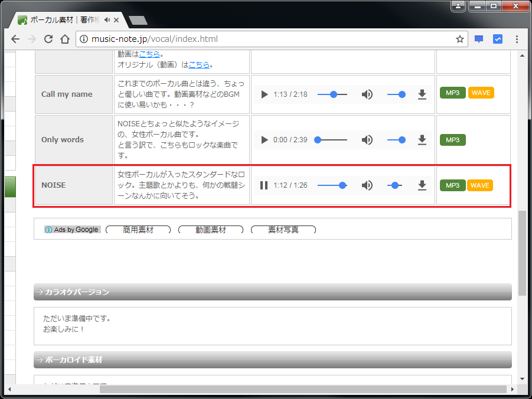The image size is (532, 399).
Task: Click the カラオケバージョン section header
Action: tap(272, 292)
